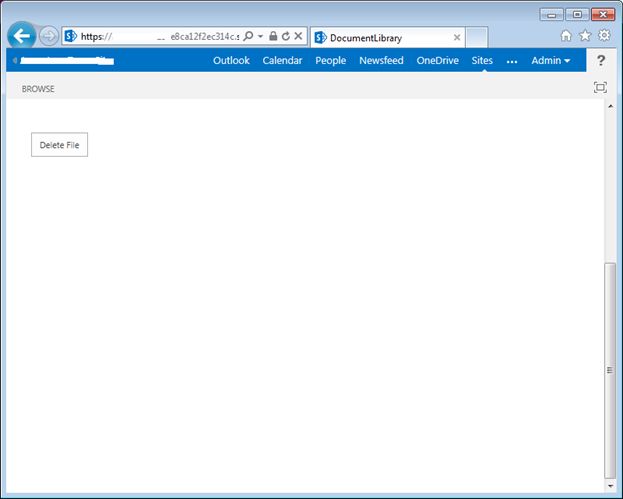Open the ellipsis more-links menu
The height and width of the screenshot is (499, 623).
(x=512, y=62)
